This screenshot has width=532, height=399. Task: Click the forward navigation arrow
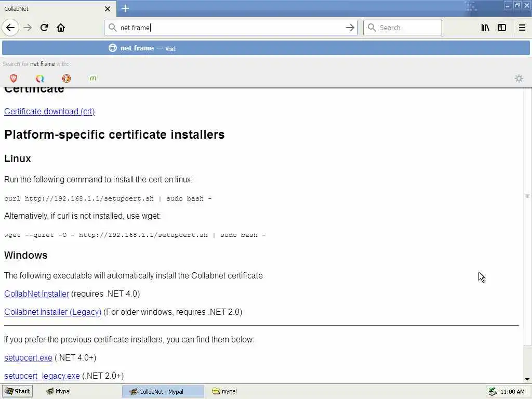[28, 28]
